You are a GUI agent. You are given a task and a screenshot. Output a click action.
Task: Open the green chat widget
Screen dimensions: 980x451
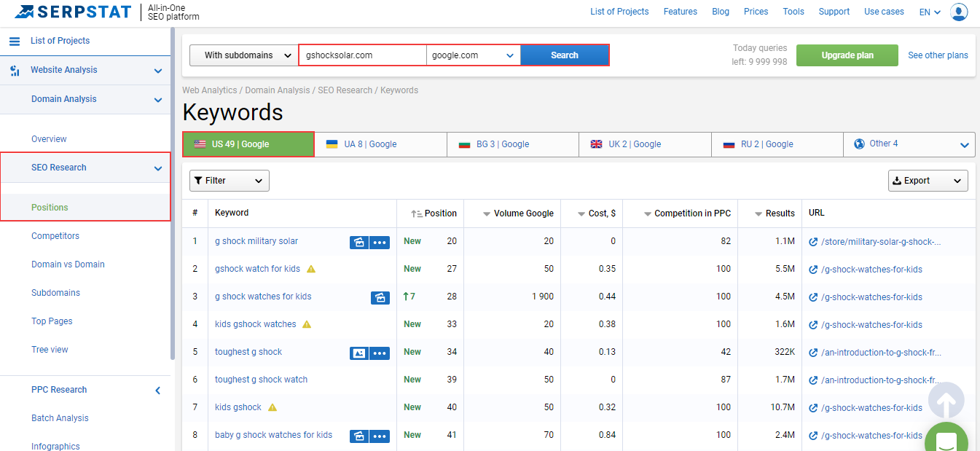pyautogui.click(x=946, y=439)
